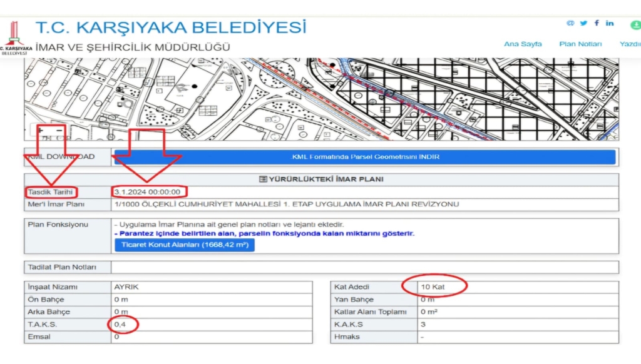Click the Kat Adedi 10 Kat value
The width and height of the screenshot is (641, 364).
pyautogui.click(x=434, y=287)
